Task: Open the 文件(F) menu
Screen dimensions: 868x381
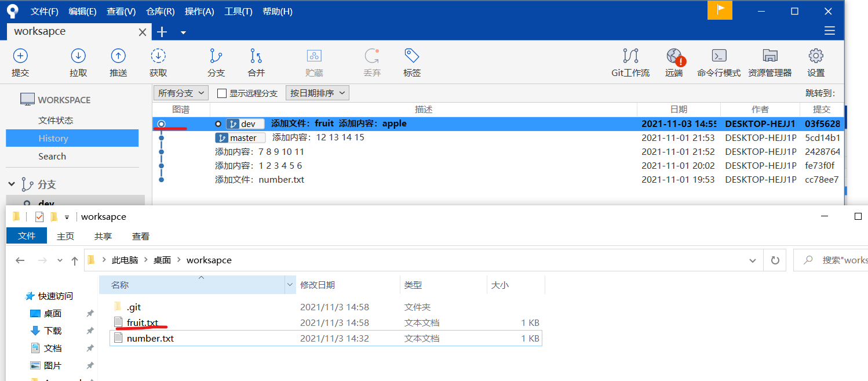Action: point(45,12)
